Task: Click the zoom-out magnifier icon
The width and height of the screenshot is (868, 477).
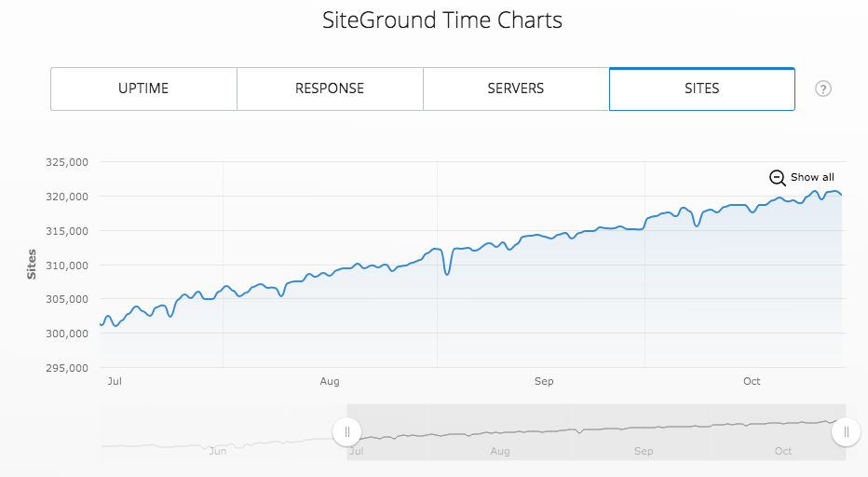Action: 778,178
